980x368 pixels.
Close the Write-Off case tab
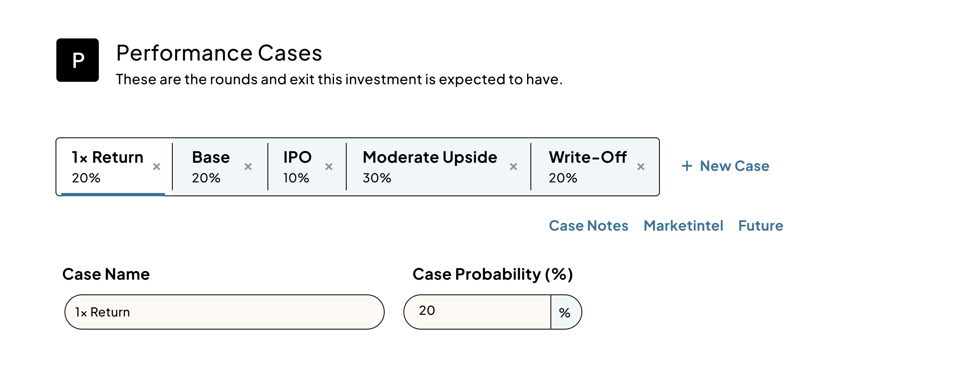tap(641, 167)
